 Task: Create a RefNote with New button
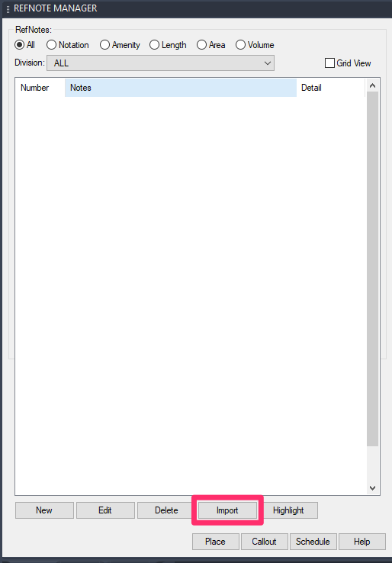pyautogui.click(x=44, y=510)
